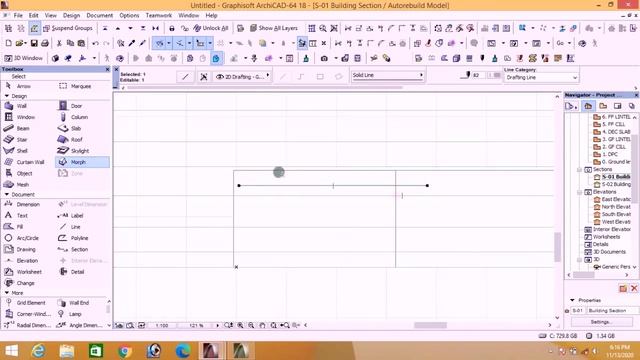Open the Design menu
The height and width of the screenshot is (360, 640).
(x=71, y=16)
